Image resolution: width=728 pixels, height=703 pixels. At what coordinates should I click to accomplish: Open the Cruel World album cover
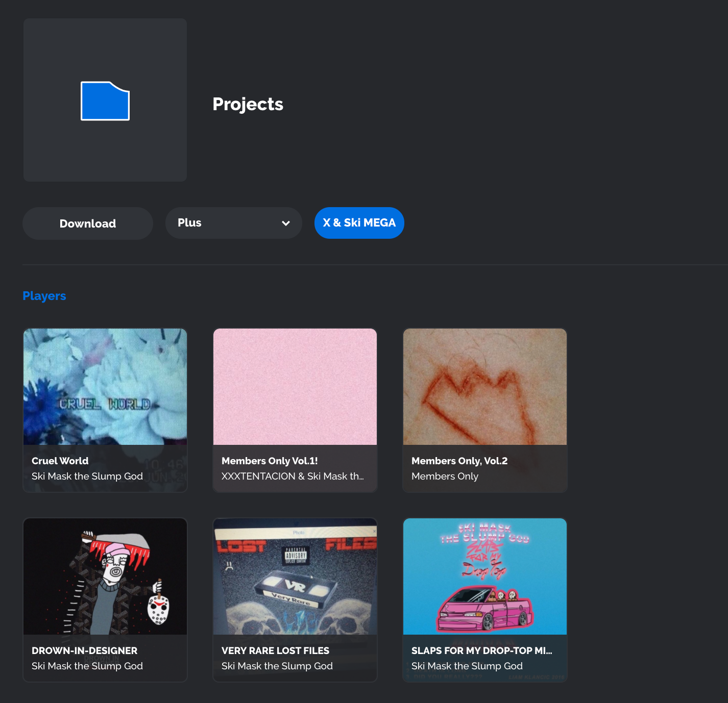(x=105, y=387)
